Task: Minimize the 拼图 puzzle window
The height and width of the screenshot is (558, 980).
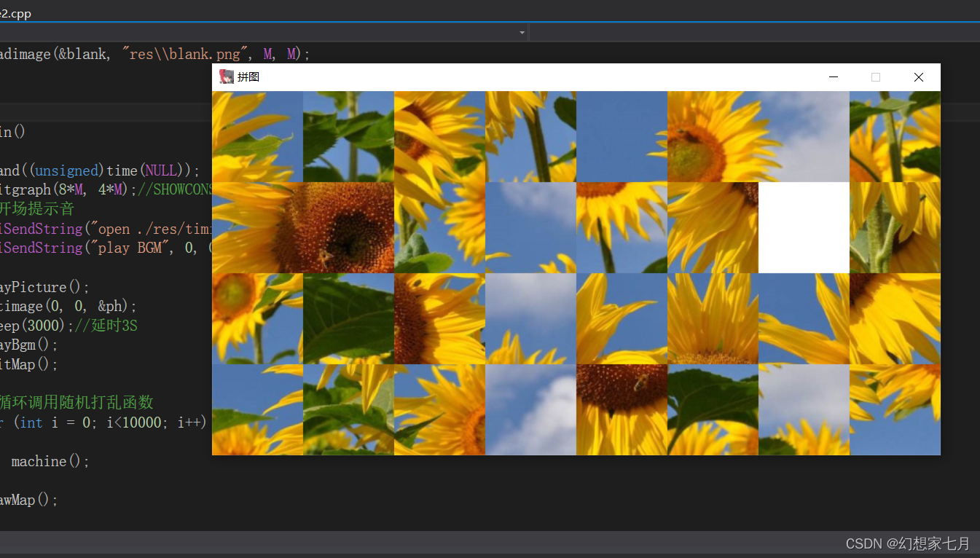Action: [x=834, y=77]
